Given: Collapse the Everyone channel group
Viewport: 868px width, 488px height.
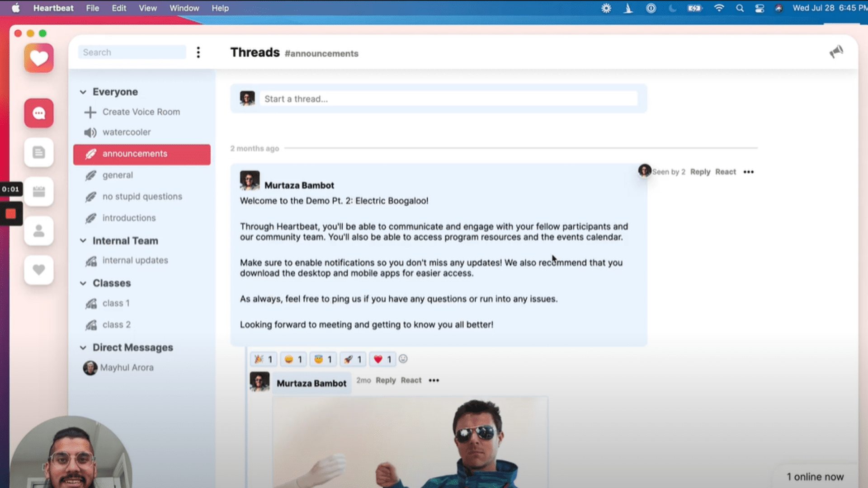Looking at the screenshot, I should [x=84, y=92].
